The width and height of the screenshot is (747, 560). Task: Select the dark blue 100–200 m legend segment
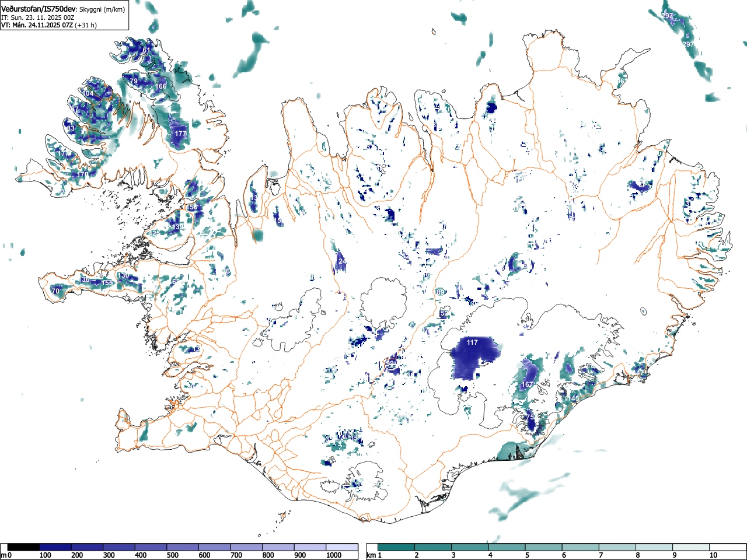coord(55,547)
